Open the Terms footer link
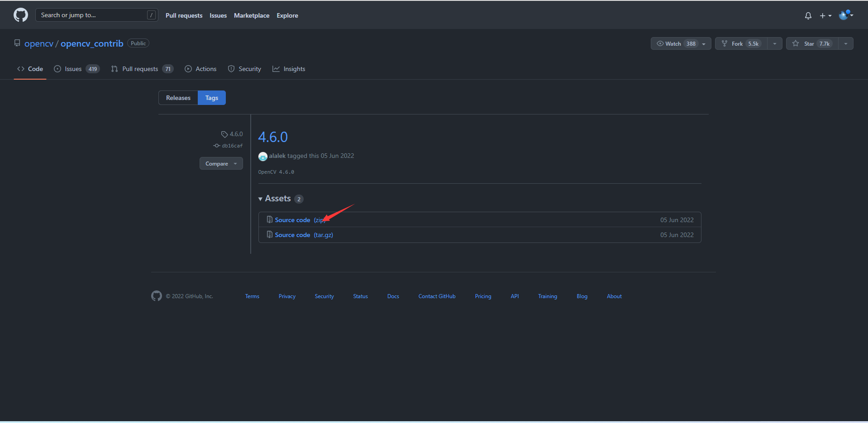The image size is (868, 423). 252,296
